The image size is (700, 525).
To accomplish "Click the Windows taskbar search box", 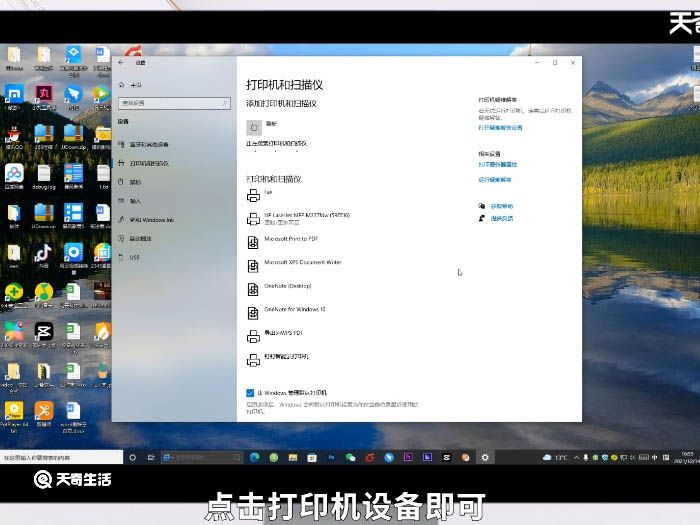I will point(62,458).
